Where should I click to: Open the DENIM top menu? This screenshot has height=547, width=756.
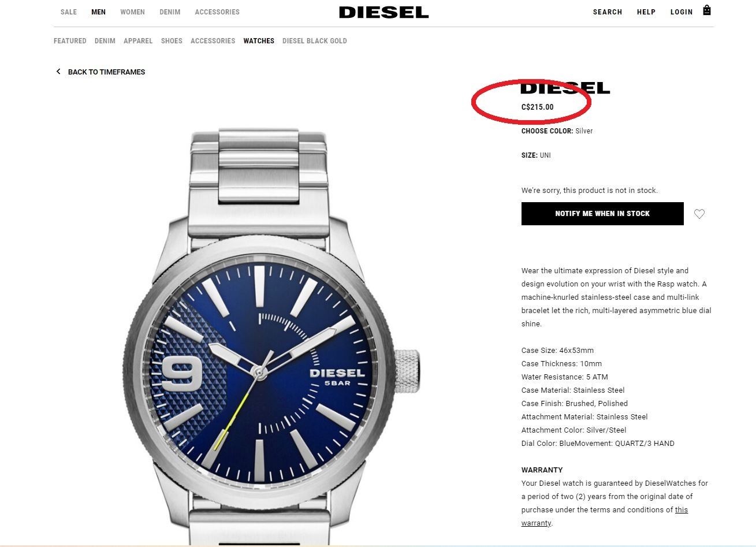point(170,12)
